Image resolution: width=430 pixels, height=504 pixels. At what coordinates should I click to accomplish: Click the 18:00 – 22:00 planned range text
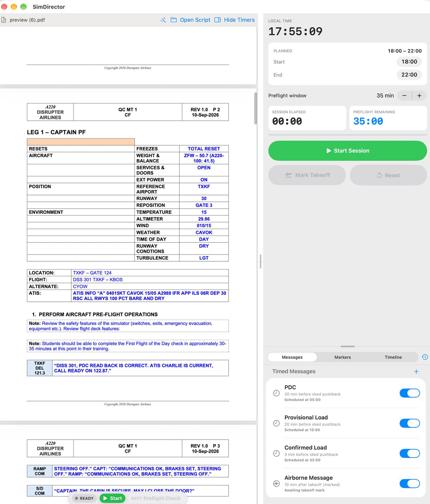pyautogui.click(x=405, y=51)
